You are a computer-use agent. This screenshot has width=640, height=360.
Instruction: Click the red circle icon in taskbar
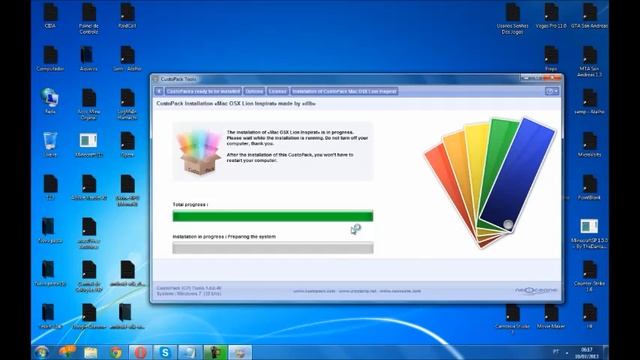(140, 352)
